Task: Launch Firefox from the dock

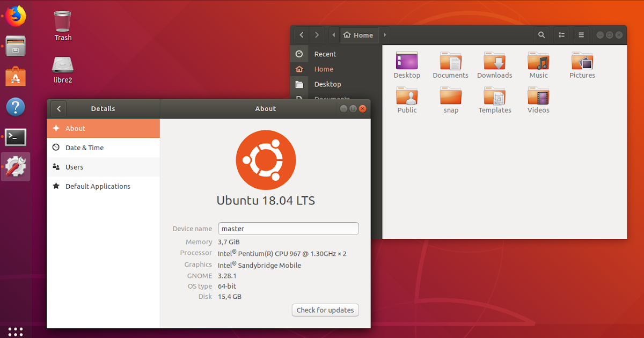Action: pos(16,15)
